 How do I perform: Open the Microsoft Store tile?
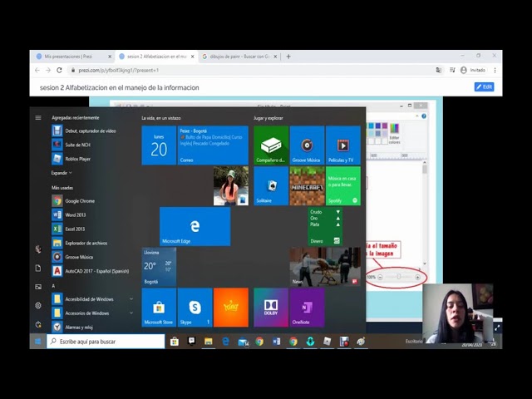tap(159, 308)
